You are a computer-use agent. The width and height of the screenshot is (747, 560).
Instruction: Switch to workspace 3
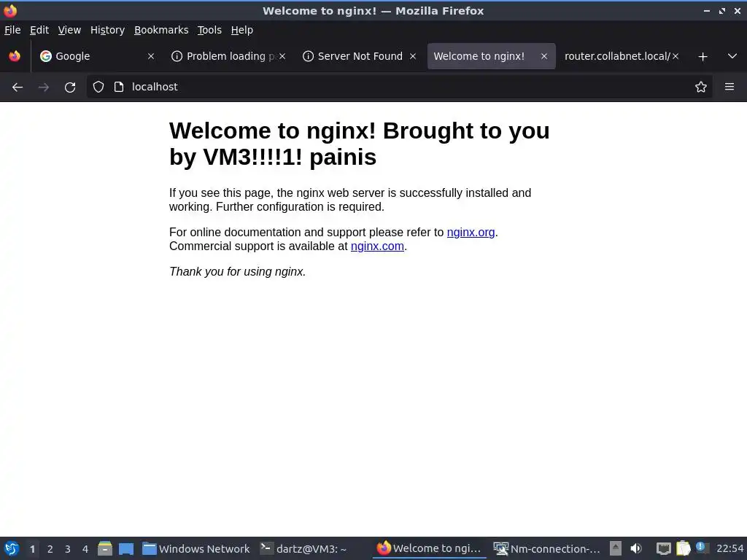coord(68,549)
